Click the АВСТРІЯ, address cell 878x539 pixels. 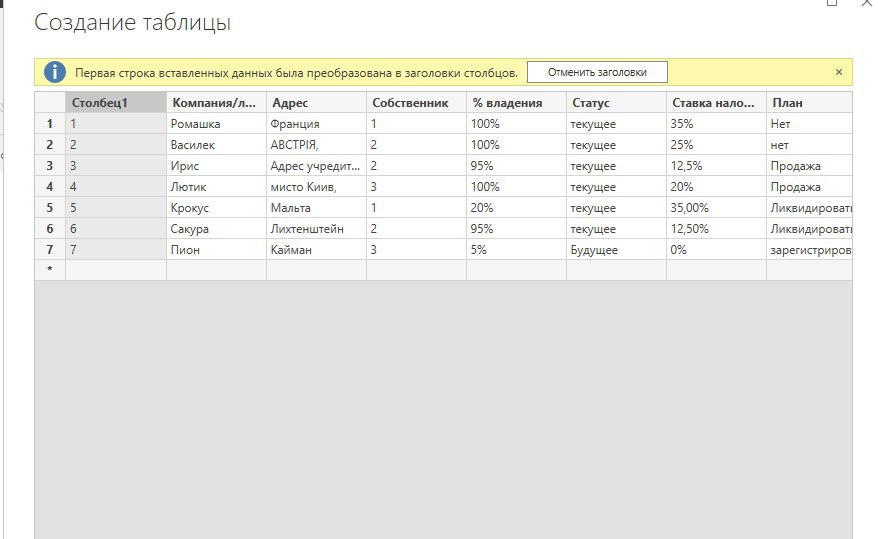pos(316,145)
